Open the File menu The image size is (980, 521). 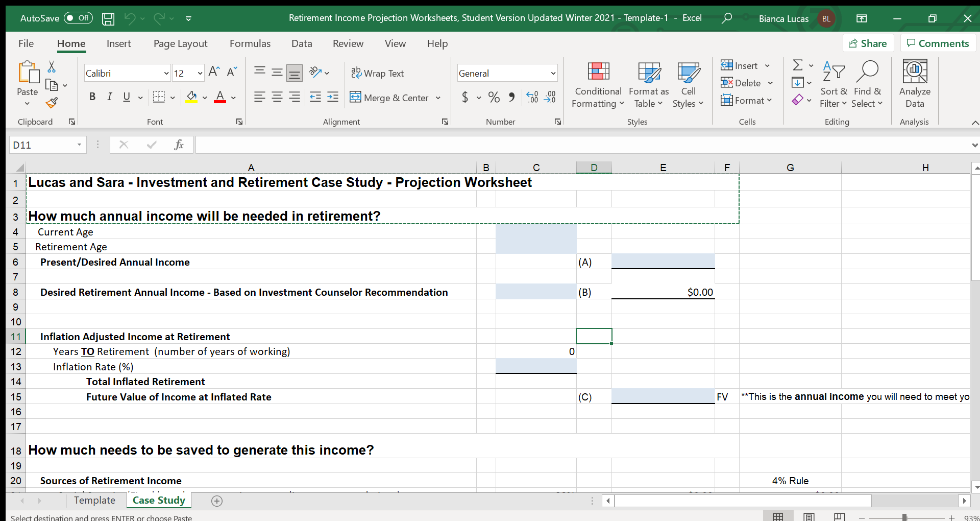pyautogui.click(x=26, y=44)
